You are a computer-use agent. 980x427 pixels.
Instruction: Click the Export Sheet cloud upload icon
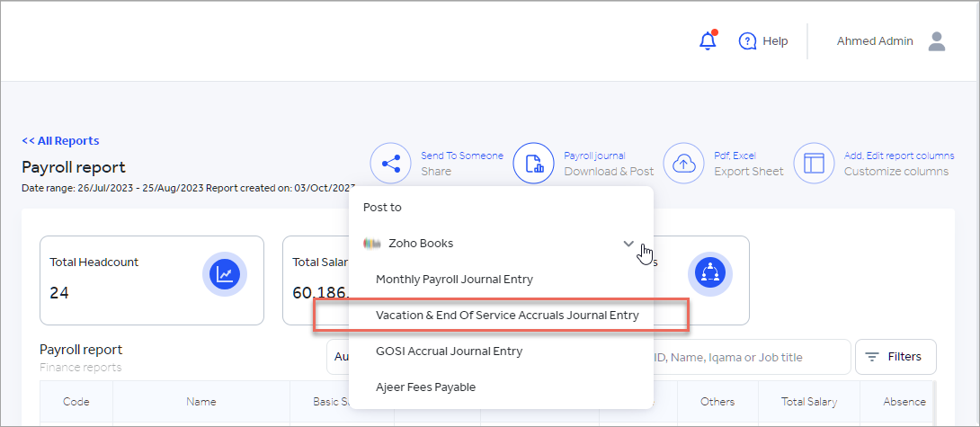coord(683,164)
